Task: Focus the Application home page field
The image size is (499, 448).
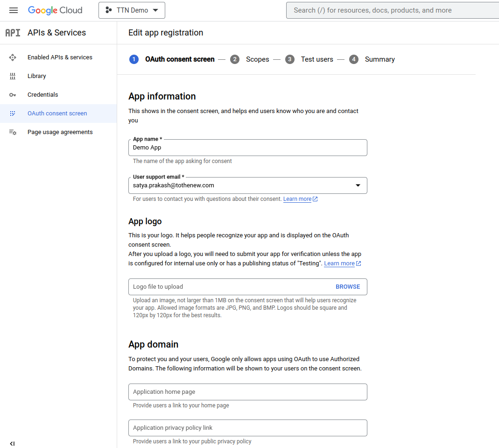Action: click(247, 392)
